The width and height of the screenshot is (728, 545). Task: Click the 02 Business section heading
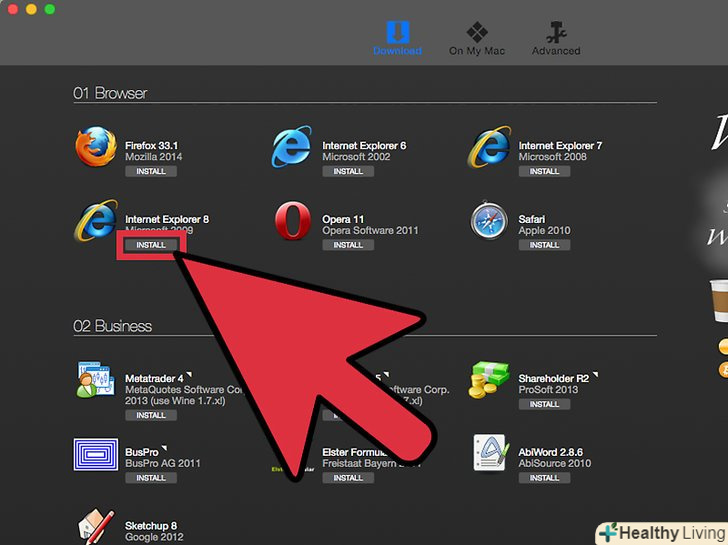click(x=112, y=326)
